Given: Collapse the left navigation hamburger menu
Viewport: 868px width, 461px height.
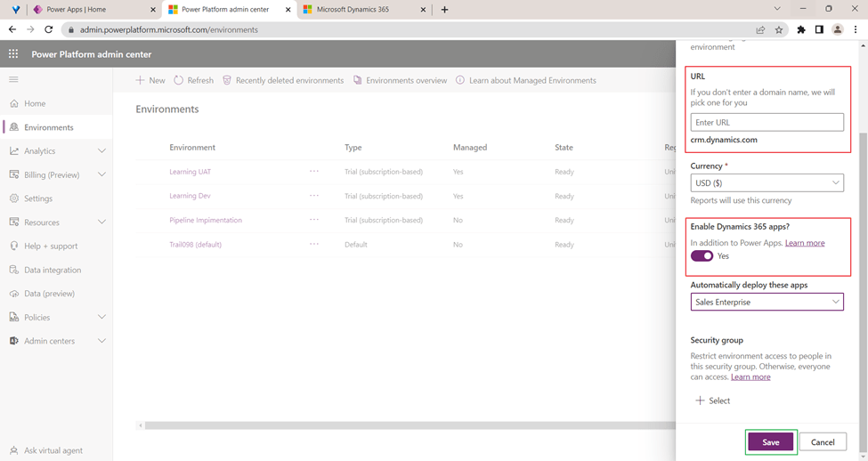Looking at the screenshot, I should click(x=13, y=80).
